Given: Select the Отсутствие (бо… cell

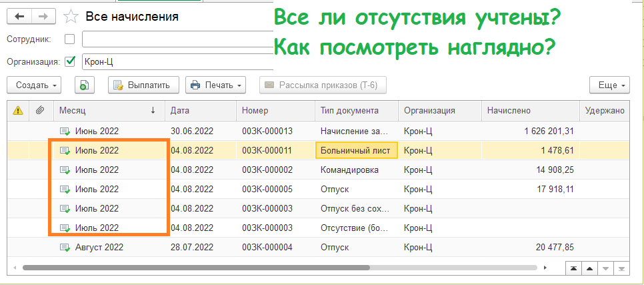Looking at the screenshot, I should coord(357,228).
